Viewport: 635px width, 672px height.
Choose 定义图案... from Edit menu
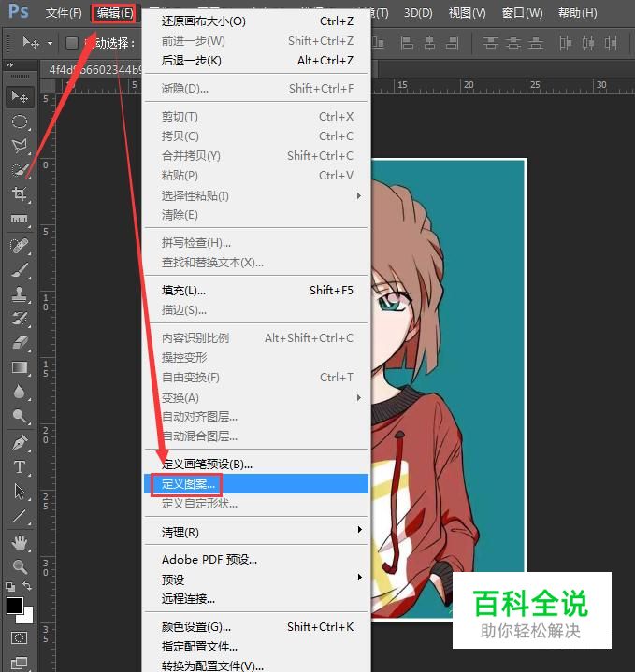pyautogui.click(x=257, y=484)
